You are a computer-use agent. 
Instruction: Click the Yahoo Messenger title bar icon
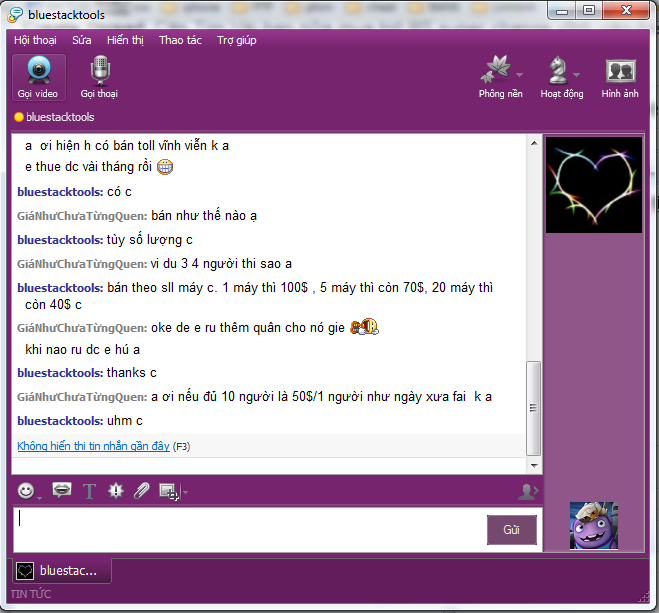pos(15,15)
